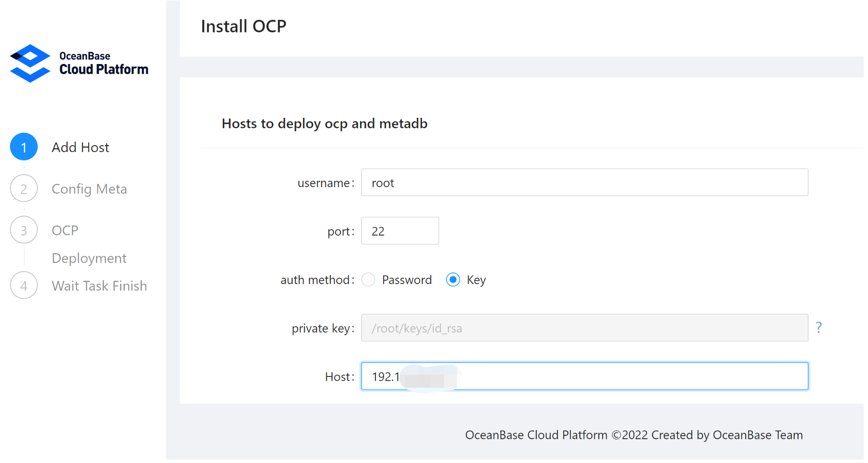Jump to Wait Task Finish step
Image resolution: width=868 pixels, height=463 pixels.
(x=99, y=286)
